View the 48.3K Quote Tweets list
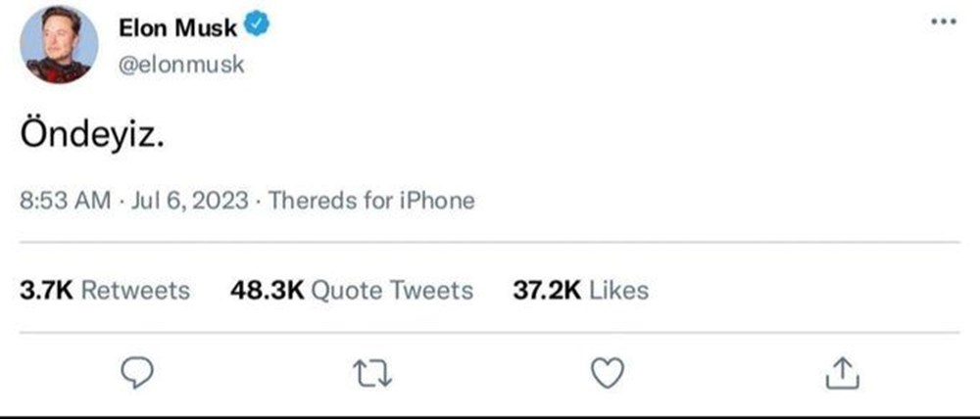The width and height of the screenshot is (980, 419). coord(352,291)
